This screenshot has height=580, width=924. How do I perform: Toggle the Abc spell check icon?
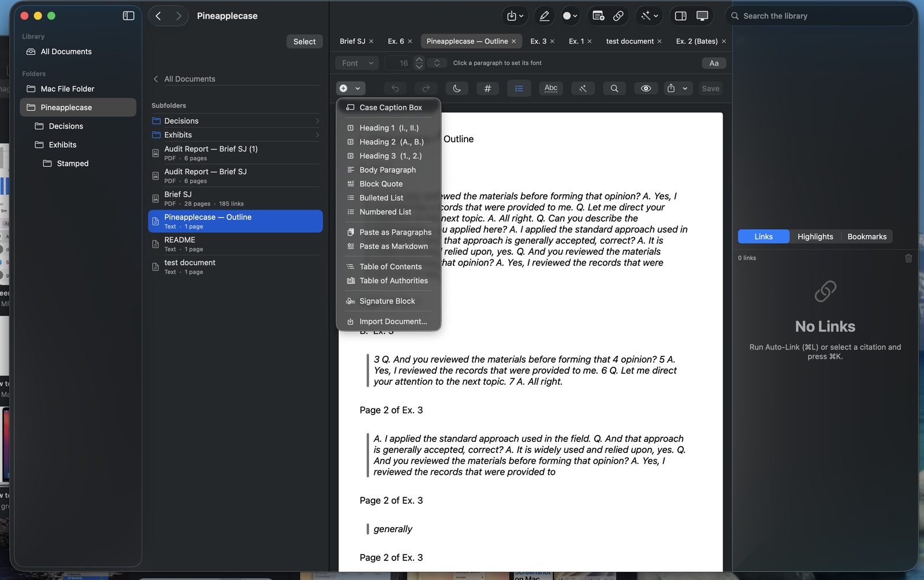pos(551,88)
